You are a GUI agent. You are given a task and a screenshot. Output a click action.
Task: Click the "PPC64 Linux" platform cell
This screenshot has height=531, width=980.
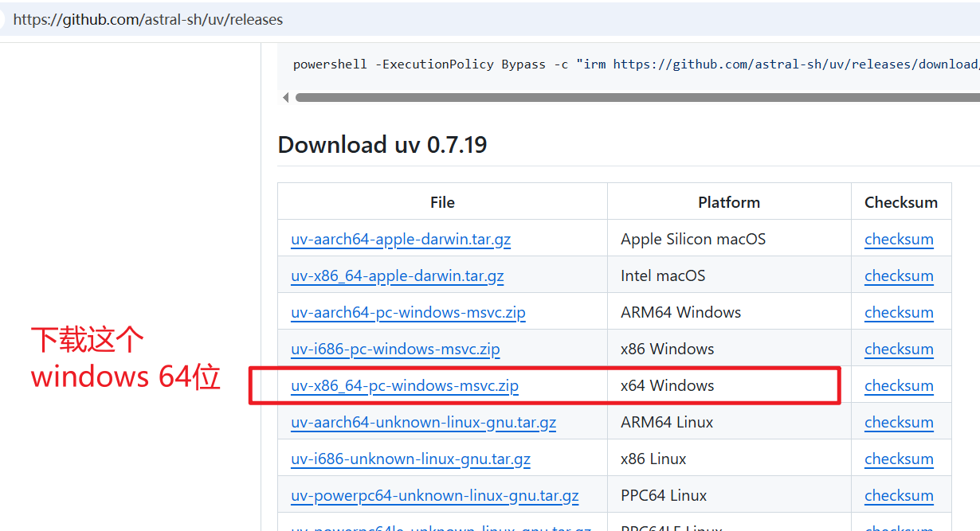point(729,496)
